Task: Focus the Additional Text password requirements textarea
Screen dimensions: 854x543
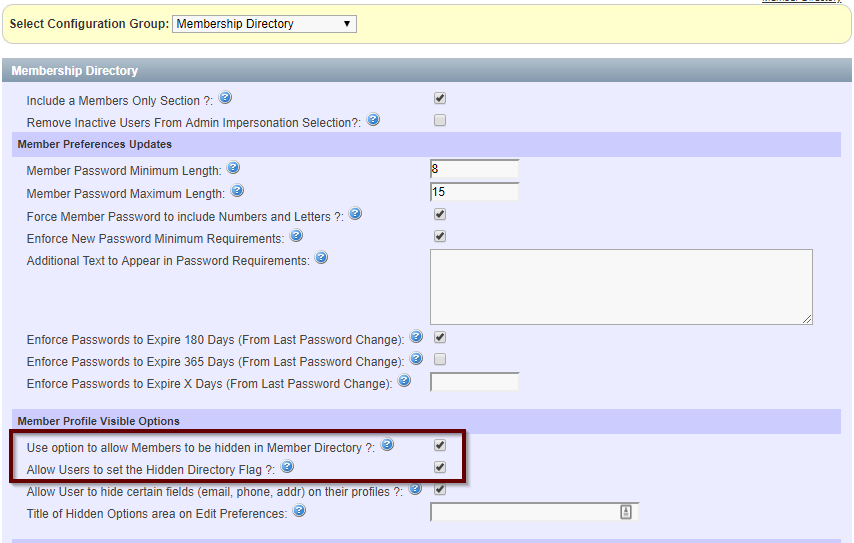Action: click(621, 287)
